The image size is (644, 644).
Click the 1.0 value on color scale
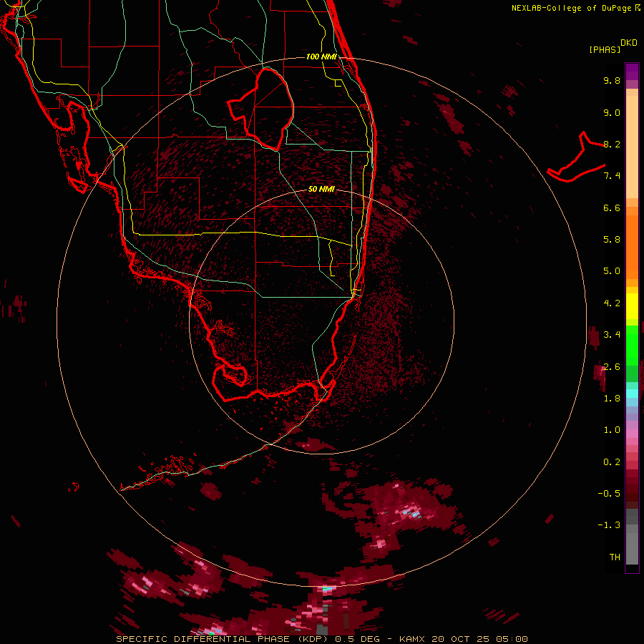click(612, 430)
